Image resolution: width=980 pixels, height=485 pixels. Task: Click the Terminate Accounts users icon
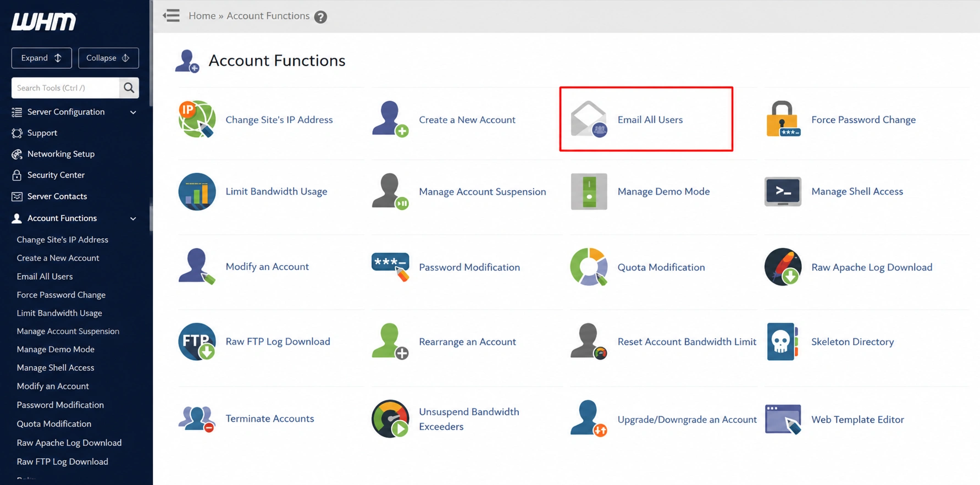coord(197,419)
